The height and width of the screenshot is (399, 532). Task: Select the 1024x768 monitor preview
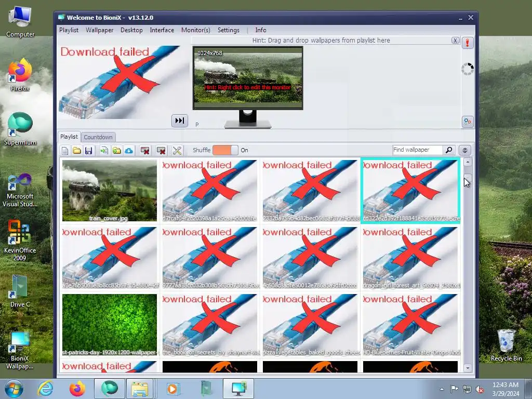[248, 78]
